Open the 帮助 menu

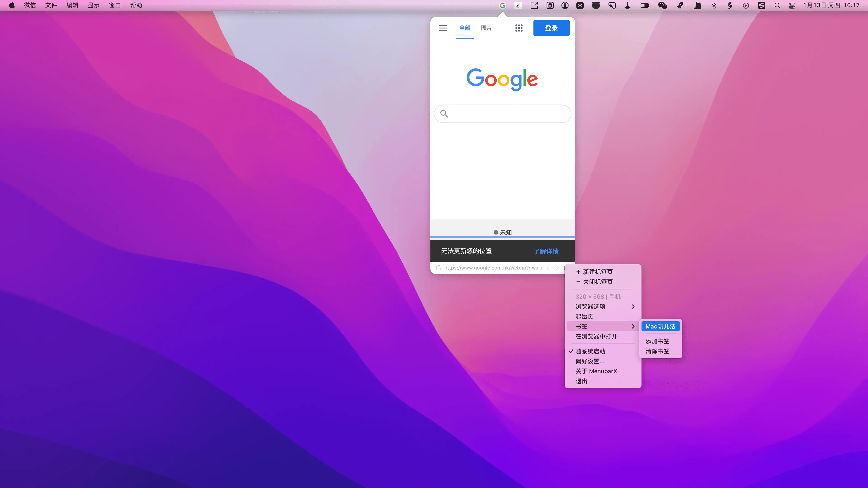tap(136, 5)
